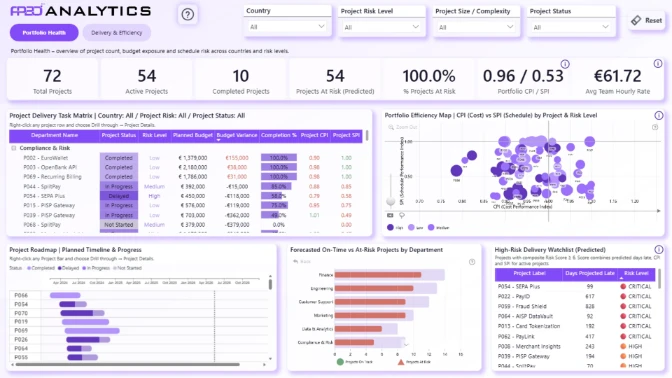The width and height of the screenshot is (672, 378).
Task: Sort by Project CPI column header
Action: click(x=314, y=135)
